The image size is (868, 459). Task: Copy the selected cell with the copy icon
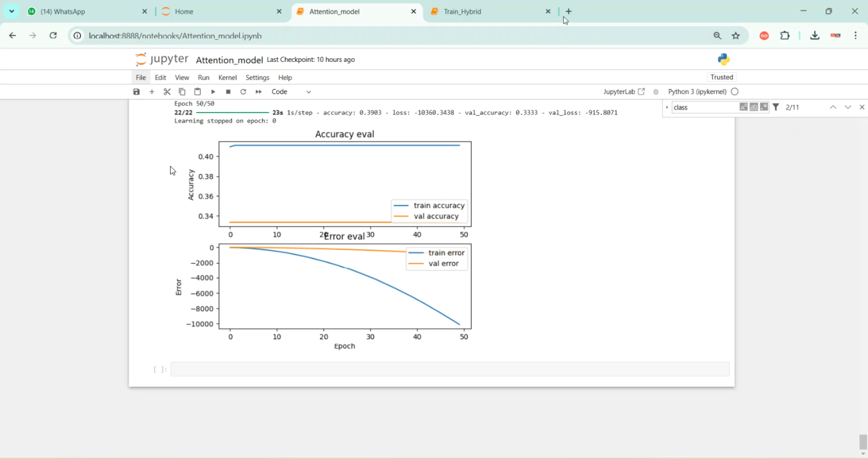(x=182, y=91)
